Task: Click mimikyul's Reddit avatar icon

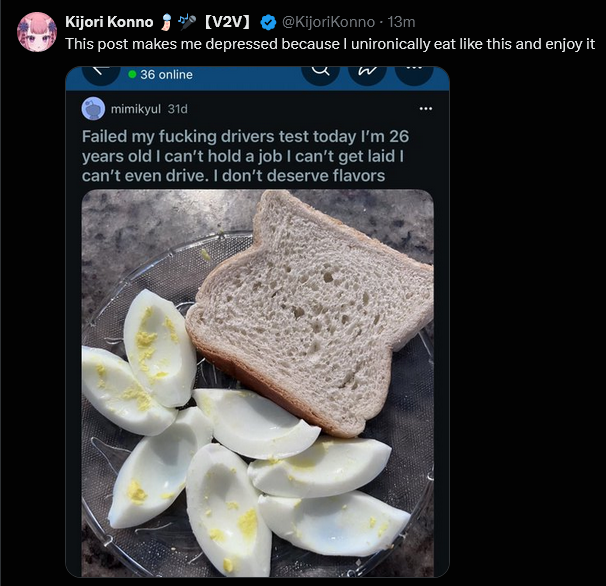Action: 93,109
